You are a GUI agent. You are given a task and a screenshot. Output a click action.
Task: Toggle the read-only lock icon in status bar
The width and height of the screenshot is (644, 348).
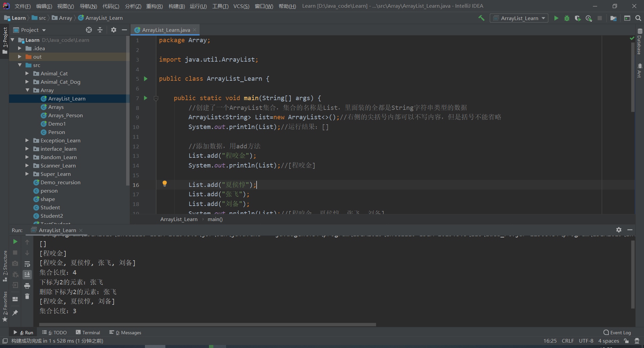[626, 341]
